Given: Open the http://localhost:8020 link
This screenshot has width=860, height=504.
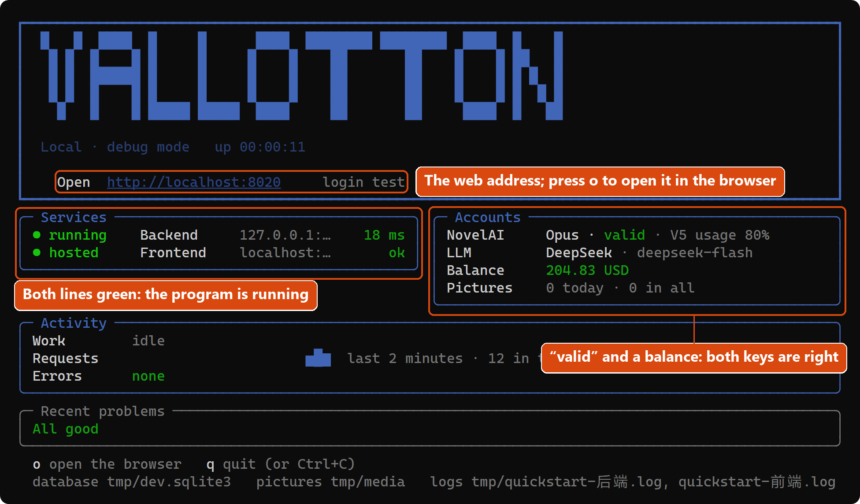Looking at the screenshot, I should [x=194, y=182].
